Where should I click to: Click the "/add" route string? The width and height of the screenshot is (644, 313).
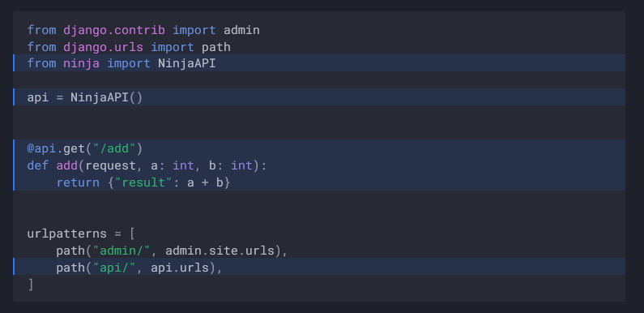click(x=114, y=148)
